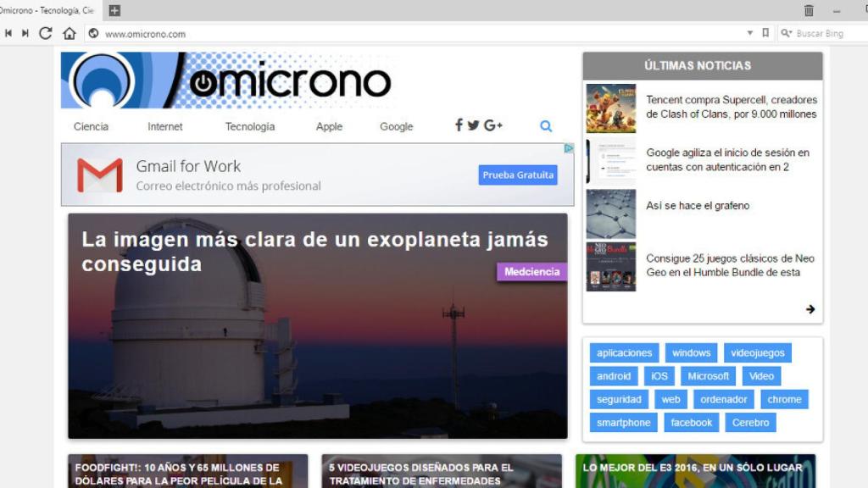The width and height of the screenshot is (868, 488).
Task: Open the videojuegos tag link
Action: (x=758, y=352)
